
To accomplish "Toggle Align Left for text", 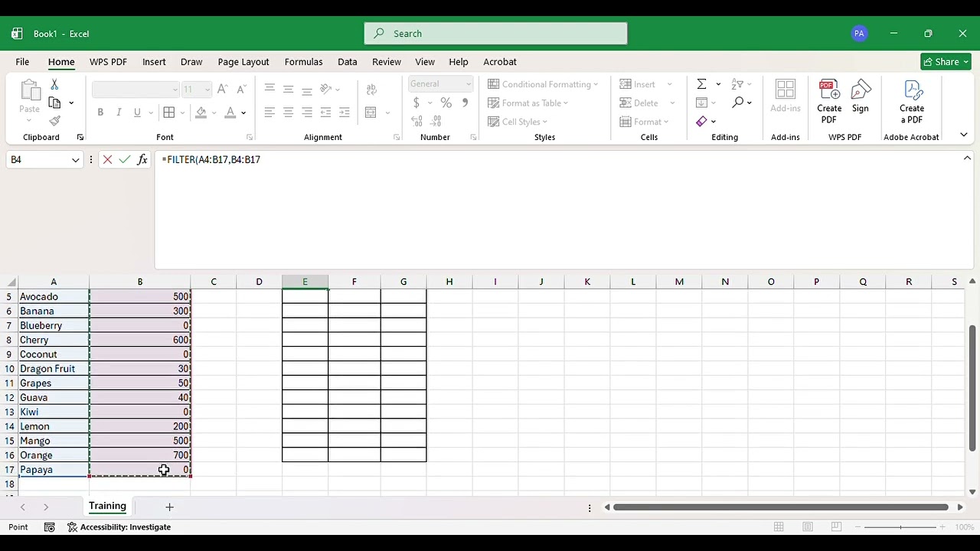I will (269, 112).
